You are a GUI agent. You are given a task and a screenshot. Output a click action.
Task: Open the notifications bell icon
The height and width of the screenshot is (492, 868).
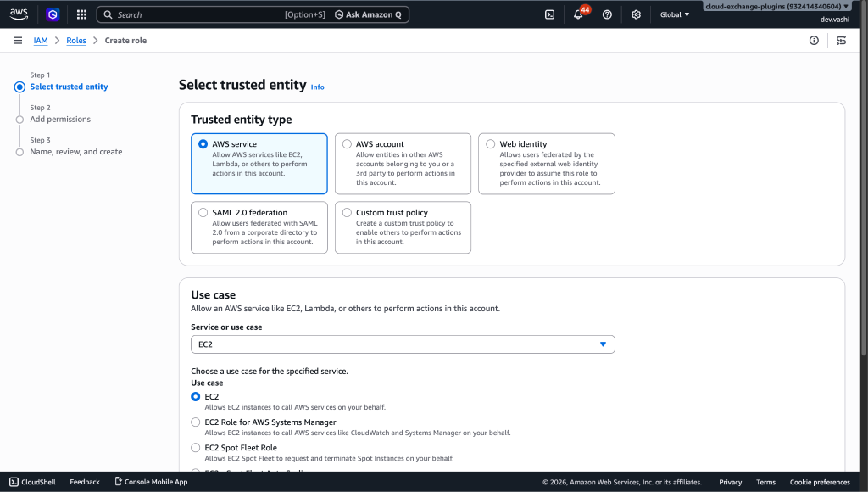[578, 14]
